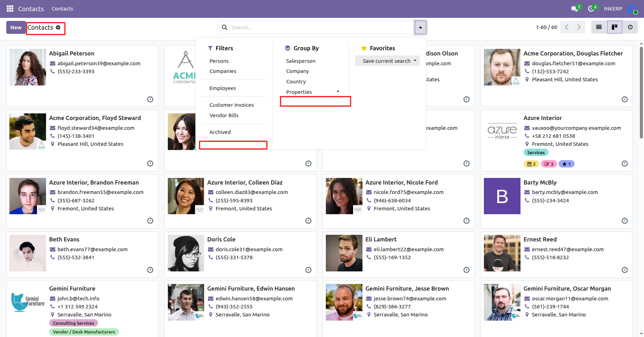
Task: Click the yellow meetings badge on Azure Interior
Action: pyautogui.click(x=531, y=164)
